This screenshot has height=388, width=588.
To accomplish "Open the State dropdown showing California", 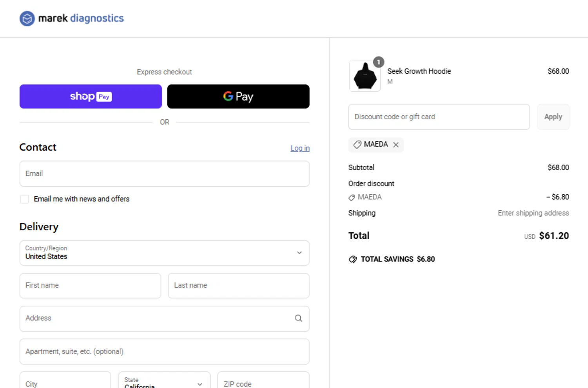I will point(164,380).
